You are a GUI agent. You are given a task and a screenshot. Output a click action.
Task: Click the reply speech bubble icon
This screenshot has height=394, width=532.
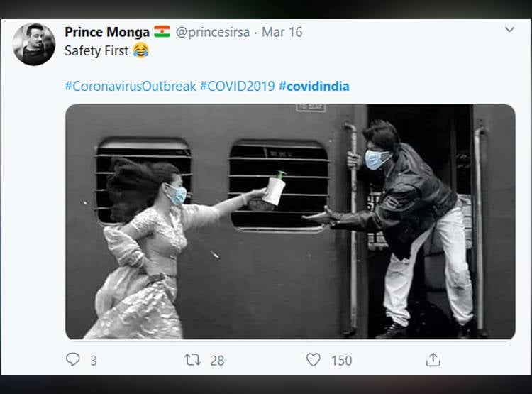click(x=72, y=360)
